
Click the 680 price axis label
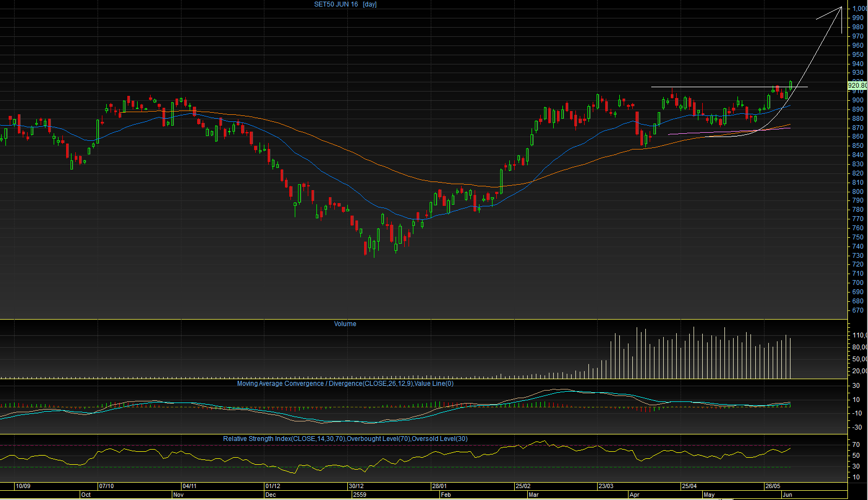(x=858, y=301)
